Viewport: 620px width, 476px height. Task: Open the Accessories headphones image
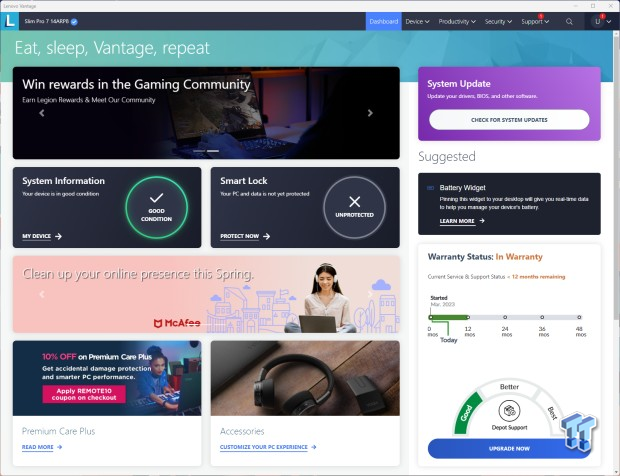(305, 378)
